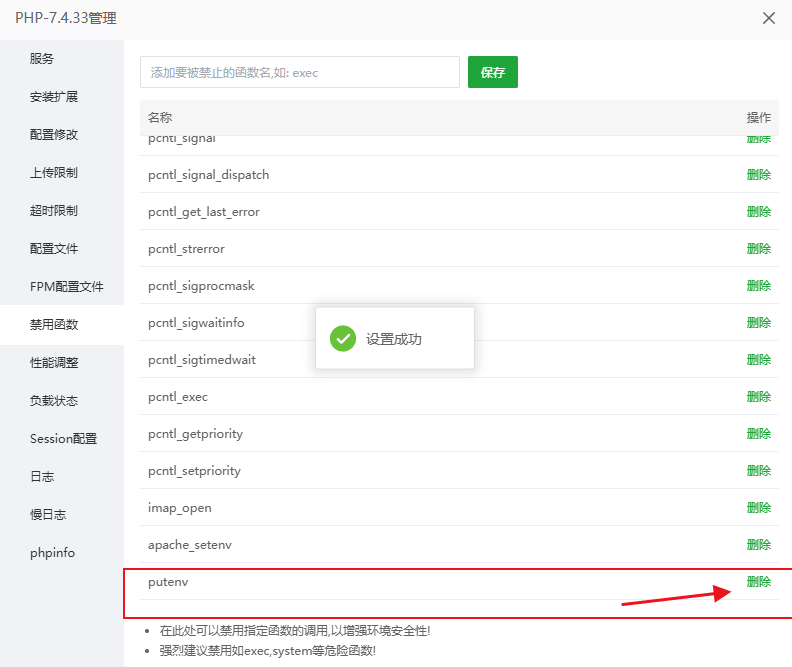Open the phpinfo tab
The image size is (792, 667).
52,553
